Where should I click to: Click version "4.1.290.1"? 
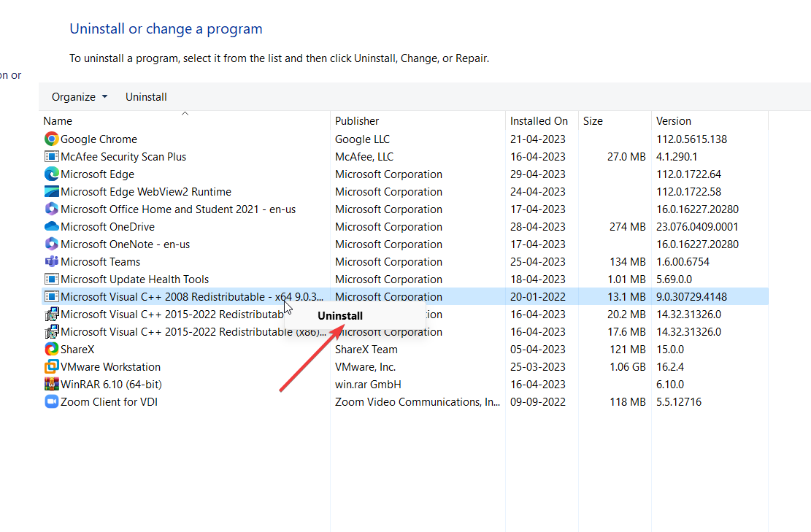coord(677,157)
